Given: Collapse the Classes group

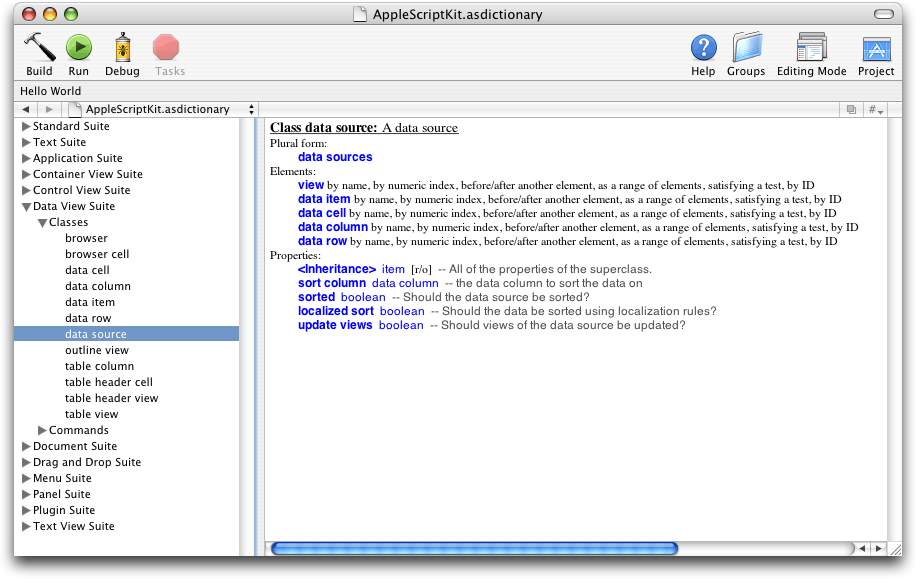Looking at the screenshot, I should coord(40,222).
